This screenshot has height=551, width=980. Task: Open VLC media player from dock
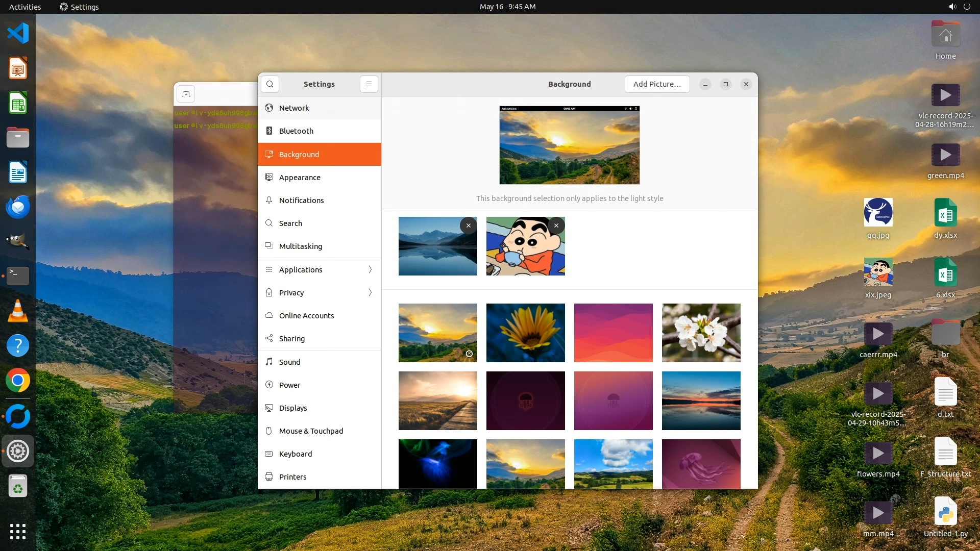[x=18, y=311]
